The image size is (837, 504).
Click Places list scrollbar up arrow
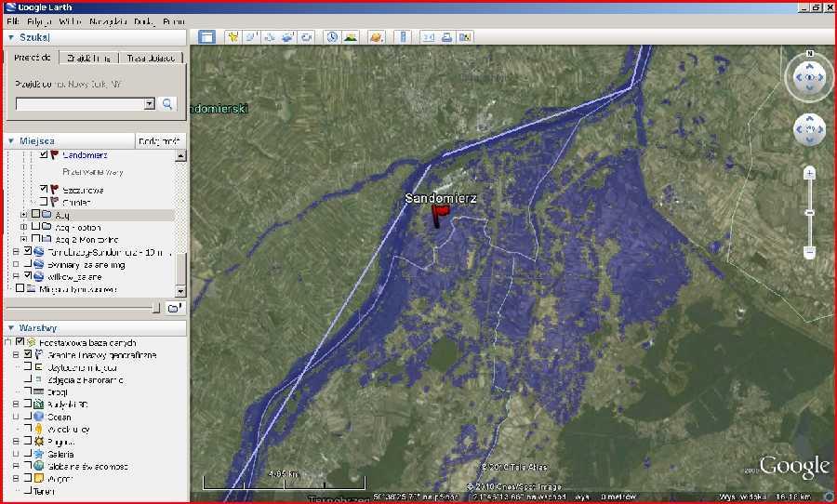pyautogui.click(x=180, y=156)
